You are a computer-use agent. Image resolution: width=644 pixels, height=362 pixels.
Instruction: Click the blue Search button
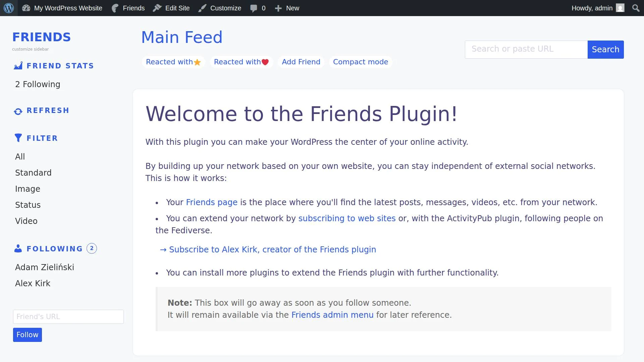pyautogui.click(x=605, y=50)
